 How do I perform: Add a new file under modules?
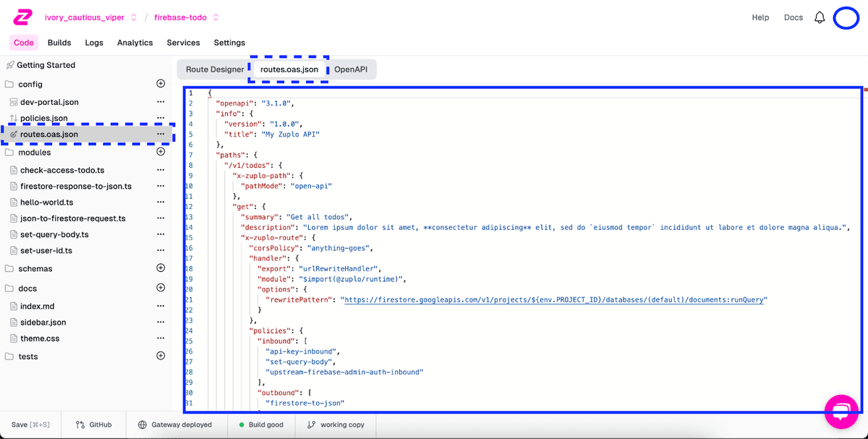161,152
